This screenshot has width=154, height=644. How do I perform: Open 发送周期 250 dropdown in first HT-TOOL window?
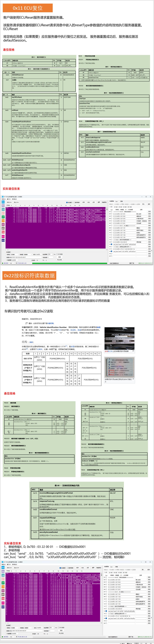(51, 254)
